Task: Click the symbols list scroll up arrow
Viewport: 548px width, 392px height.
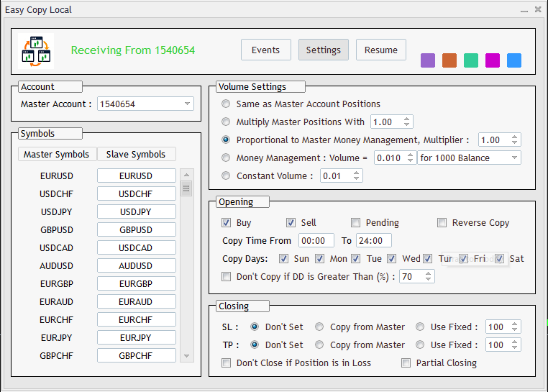Action: point(187,175)
